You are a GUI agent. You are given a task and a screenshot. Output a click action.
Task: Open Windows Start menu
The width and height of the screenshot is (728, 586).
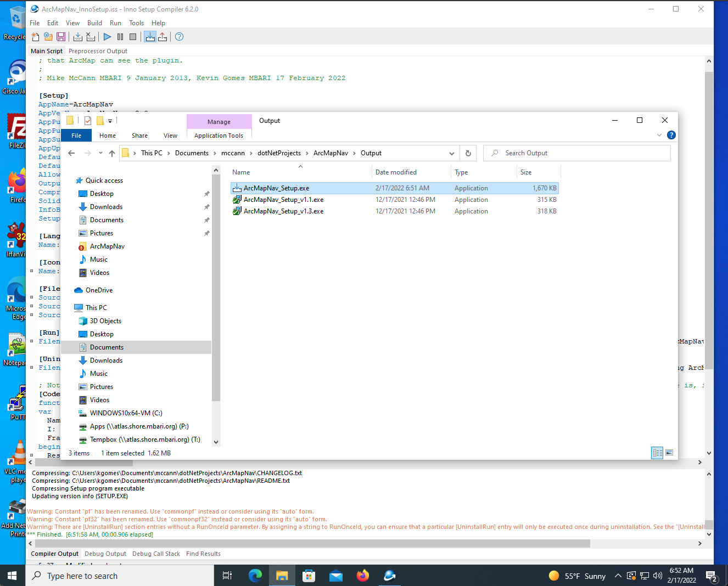pyautogui.click(x=13, y=576)
